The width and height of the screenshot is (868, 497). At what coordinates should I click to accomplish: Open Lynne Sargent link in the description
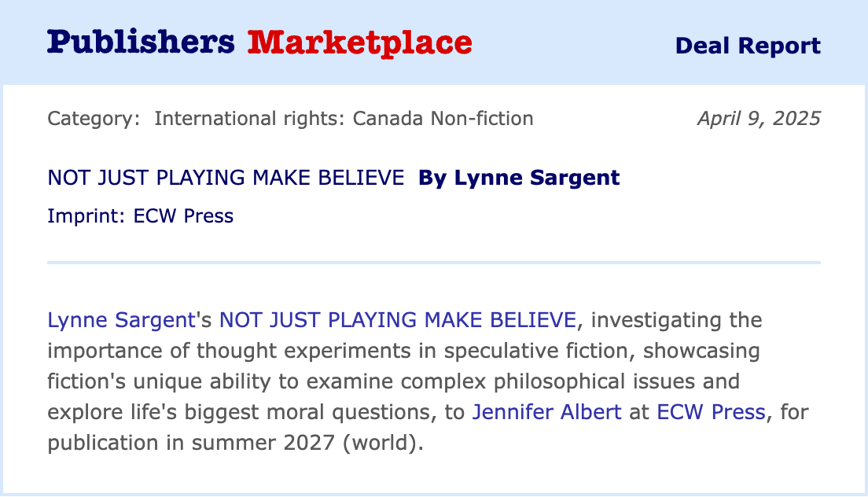120,320
